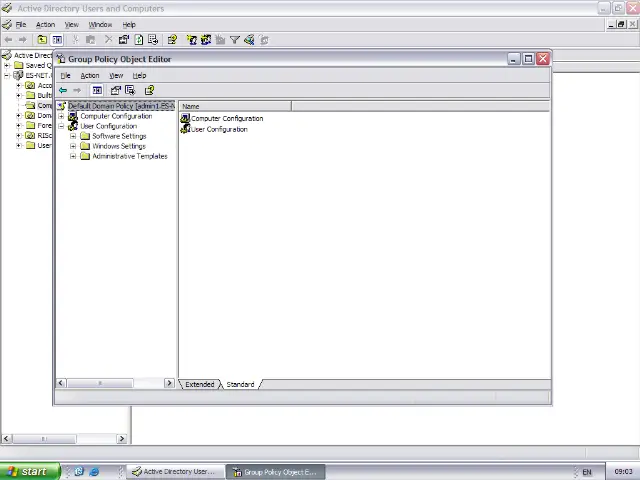The height and width of the screenshot is (480, 640).
Task: Expand the Users folder node in Active Directory tree
Action: pos(18,145)
